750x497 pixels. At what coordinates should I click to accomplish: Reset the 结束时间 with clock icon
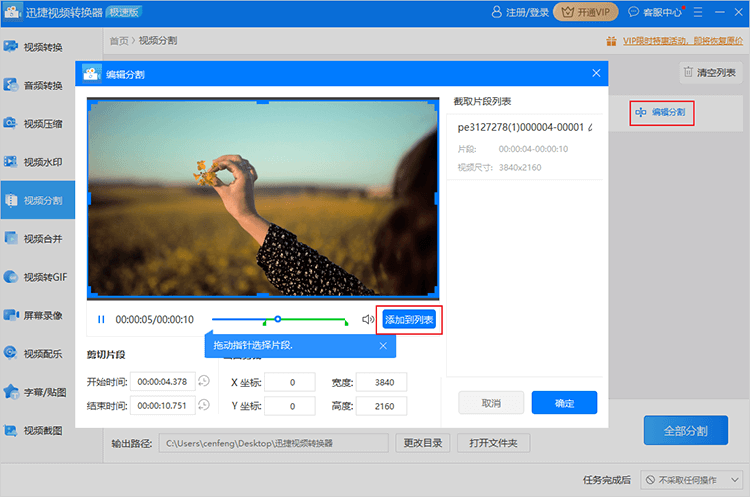tap(204, 405)
